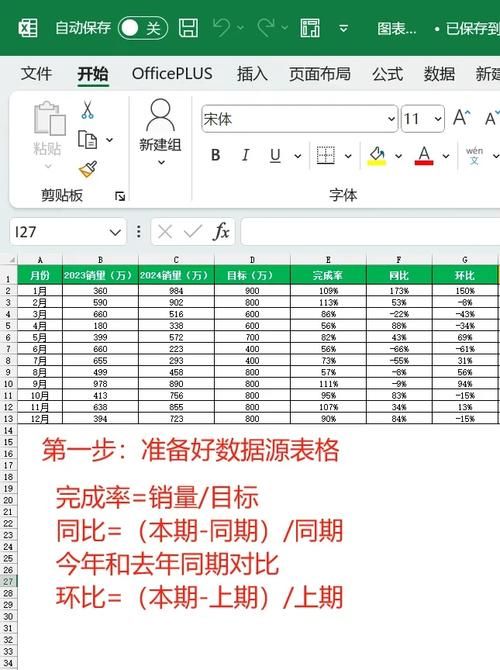Toggle Bold formatting
The image size is (500, 670).
tap(216, 155)
